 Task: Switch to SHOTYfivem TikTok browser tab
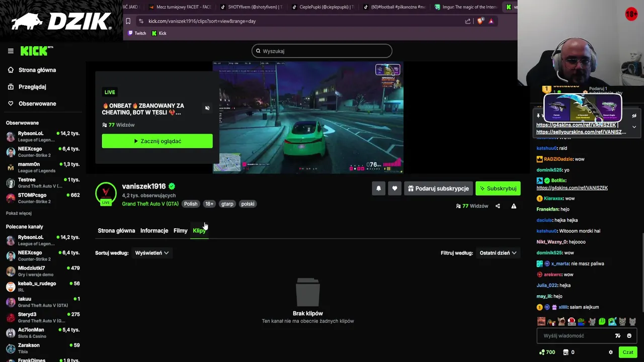tap(252, 7)
